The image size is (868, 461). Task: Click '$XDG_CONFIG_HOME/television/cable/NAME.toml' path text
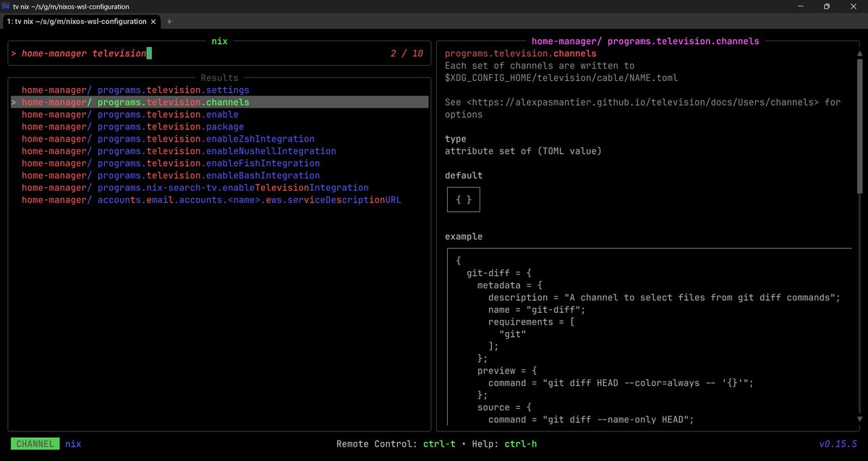pyautogui.click(x=561, y=78)
